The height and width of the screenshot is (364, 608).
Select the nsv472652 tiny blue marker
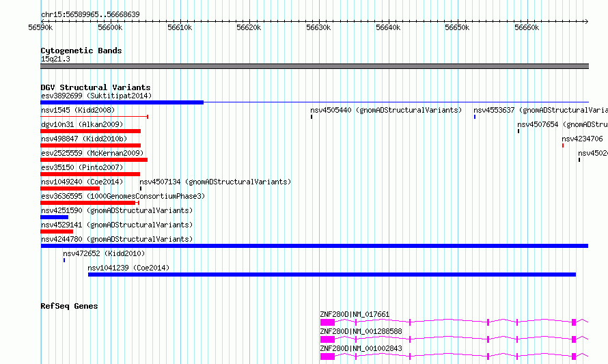pyautogui.click(x=64, y=260)
